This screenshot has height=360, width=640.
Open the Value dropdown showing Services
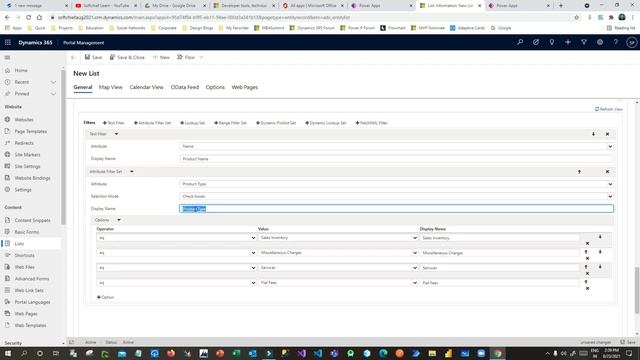click(x=338, y=268)
